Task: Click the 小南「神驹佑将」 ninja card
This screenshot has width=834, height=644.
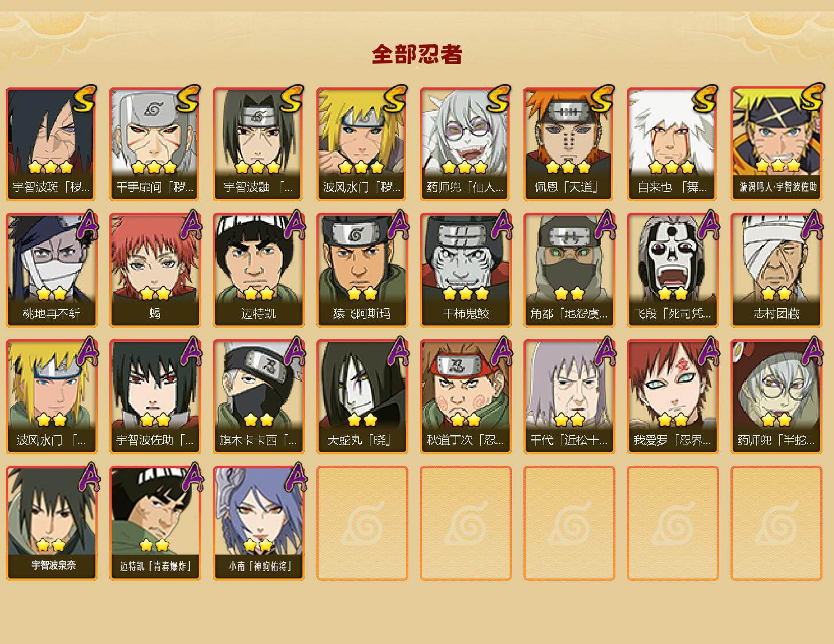Action: [258, 523]
